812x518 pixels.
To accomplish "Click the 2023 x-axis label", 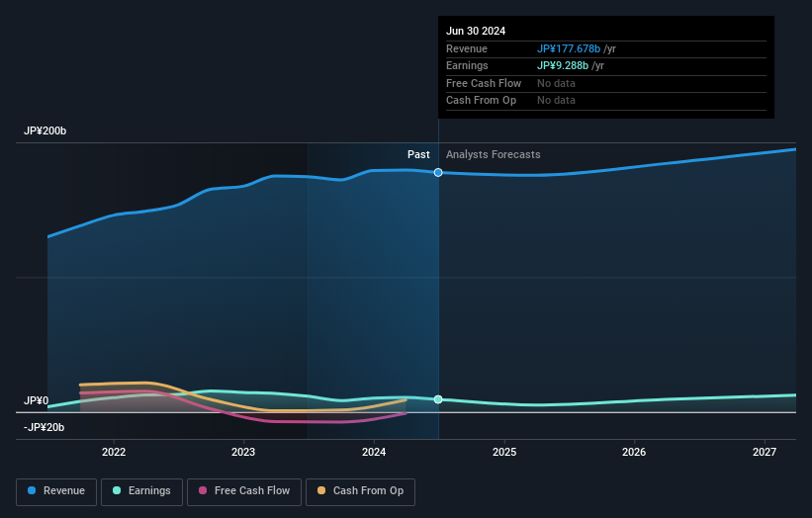I will coord(243,453).
